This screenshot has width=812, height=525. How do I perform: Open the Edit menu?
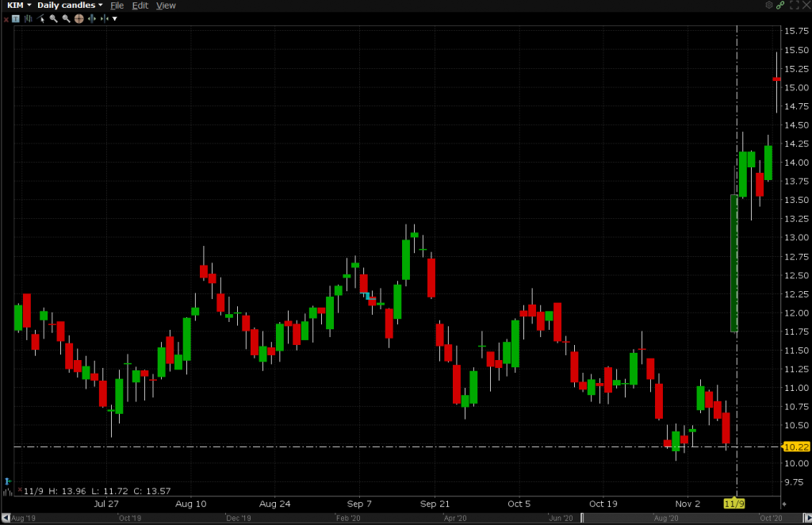coord(140,6)
